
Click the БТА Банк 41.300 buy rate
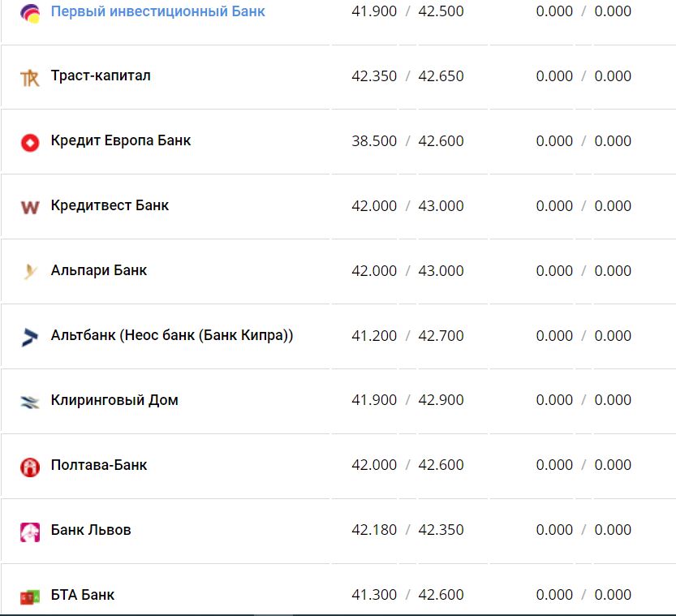click(x=374, y=595)
